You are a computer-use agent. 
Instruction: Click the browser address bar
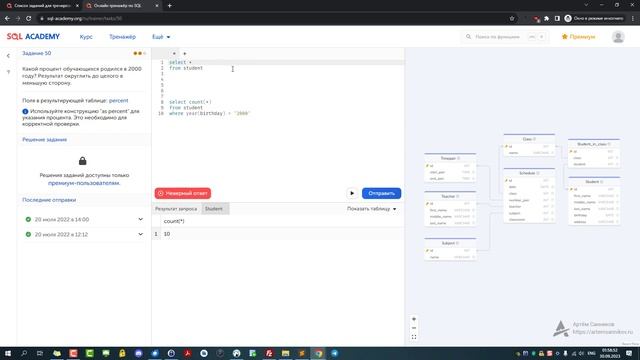pyautogui.click(x=269, y=18)
